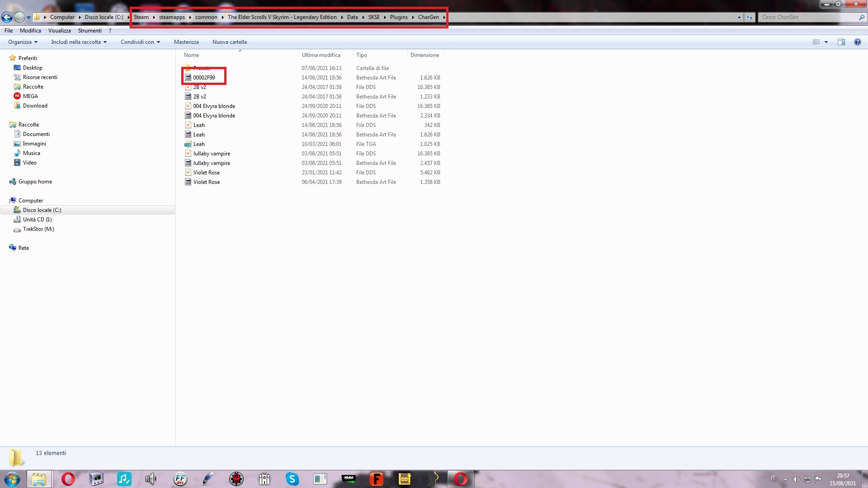Image resolution: width=868 pixels, height=488 pixels.
Task: Click the magnifier icon in the search box
Action: pos(861,17)
